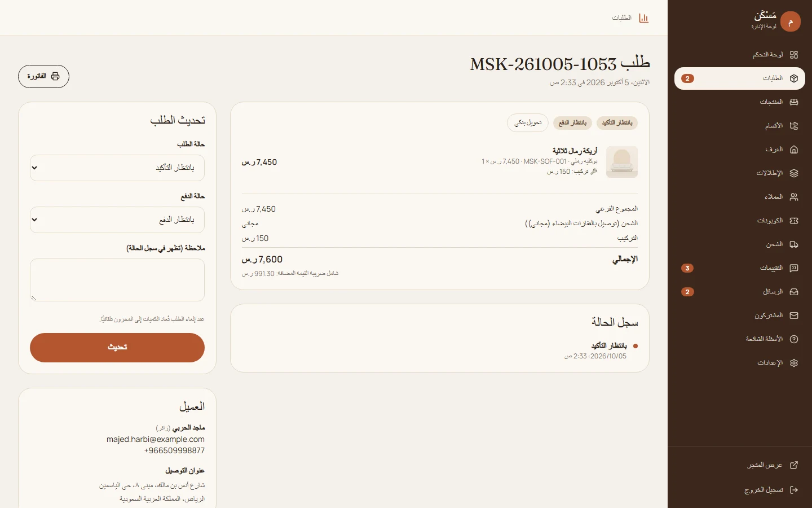812x508 pixels.
Task: Click the printer icon on الفاتورة button
Action: pyautogui.click(x=55, y=76)
